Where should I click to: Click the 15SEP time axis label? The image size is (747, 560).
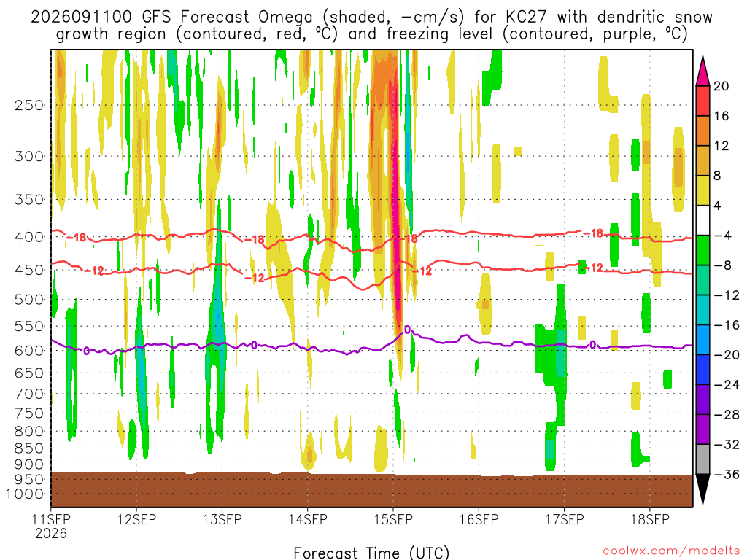[393, 519]
